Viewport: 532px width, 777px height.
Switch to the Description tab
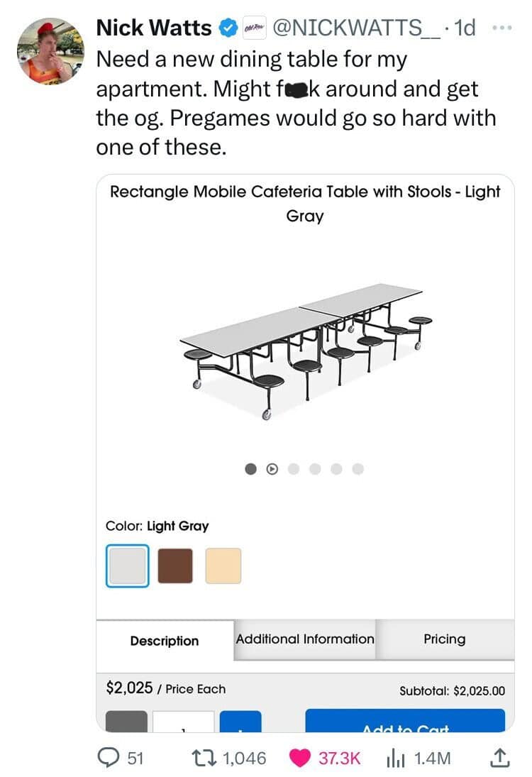click(x=165, y=641)
